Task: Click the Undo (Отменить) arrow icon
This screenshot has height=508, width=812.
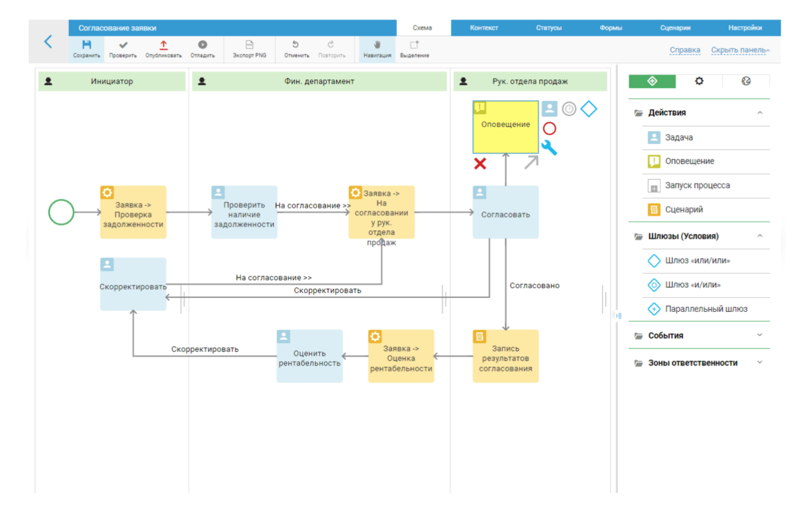Action: [x=296, y=45]
